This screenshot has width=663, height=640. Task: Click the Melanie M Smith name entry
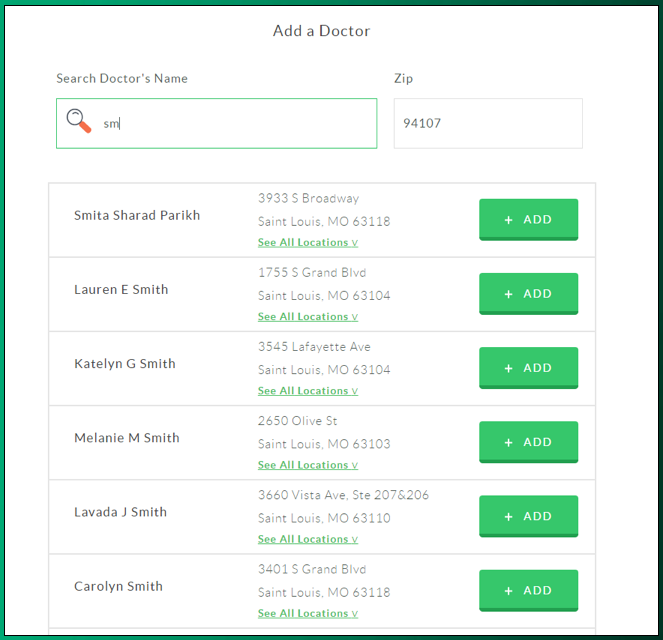[127, 438]
